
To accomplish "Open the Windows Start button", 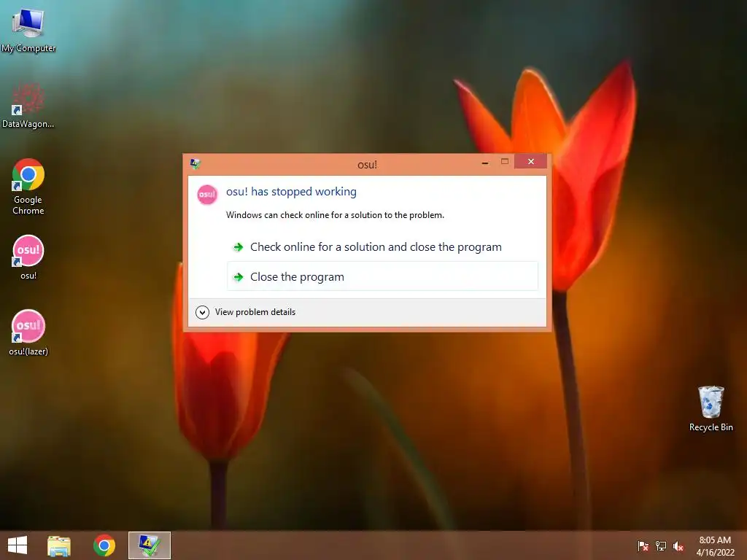I will point(18,545).
